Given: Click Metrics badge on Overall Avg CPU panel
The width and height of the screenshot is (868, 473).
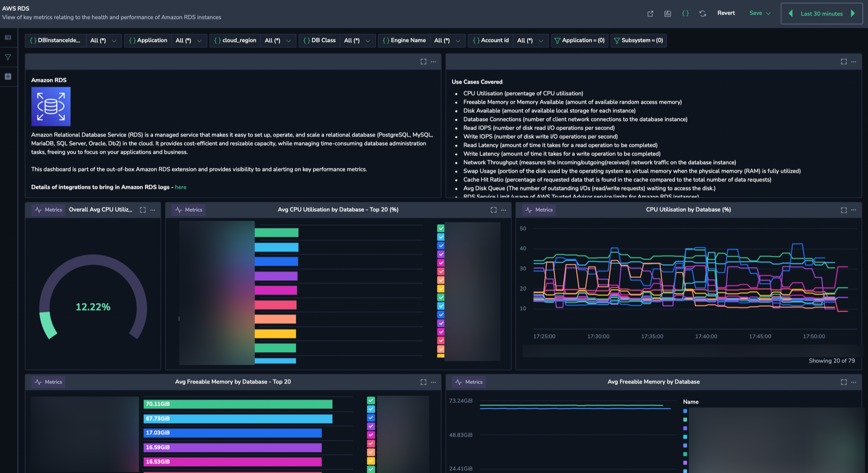Looking at the screenshot, I should pyautogui.click(x=48, y=210).
